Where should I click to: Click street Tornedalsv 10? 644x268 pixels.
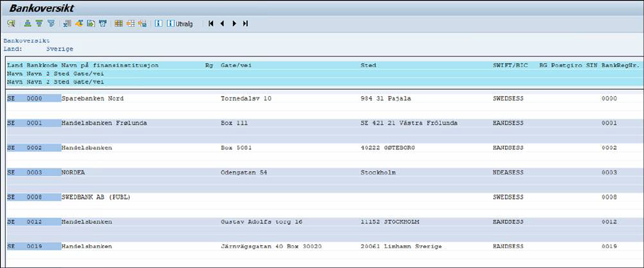tap(246, 98)
